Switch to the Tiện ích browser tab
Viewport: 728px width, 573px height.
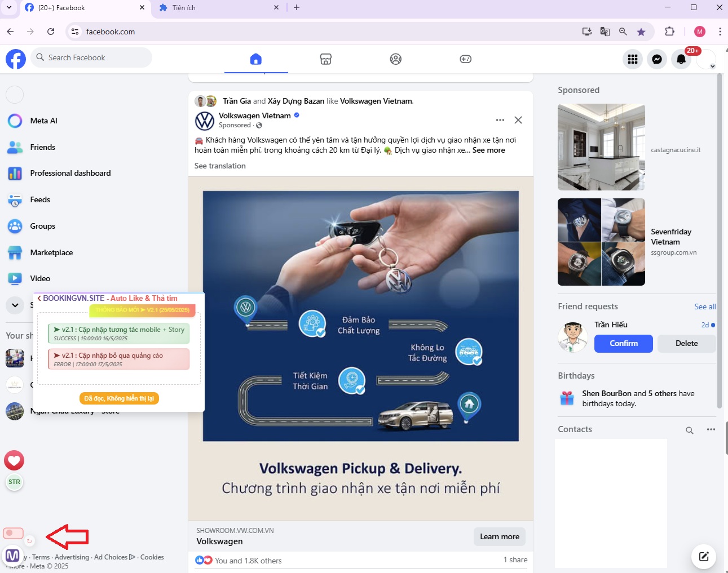218,8
